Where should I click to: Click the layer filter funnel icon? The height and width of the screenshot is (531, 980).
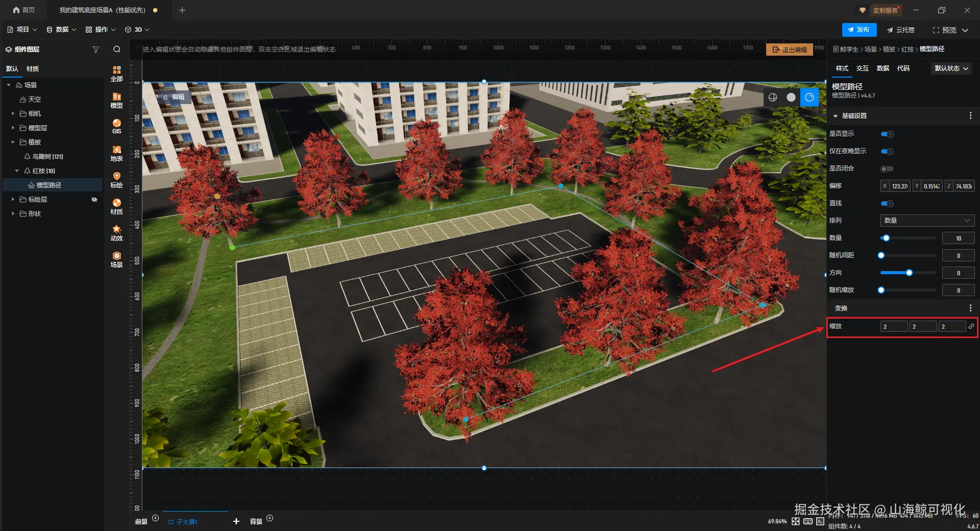(95, 50)
